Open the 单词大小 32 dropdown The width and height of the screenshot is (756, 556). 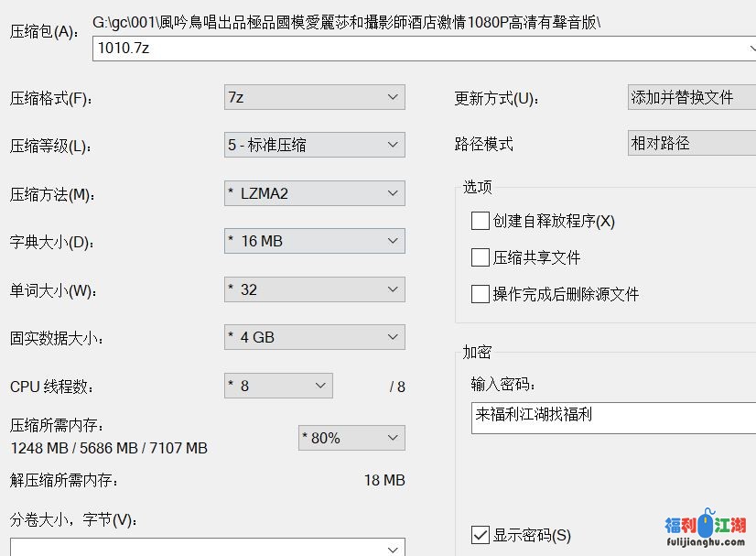[314, 289]
